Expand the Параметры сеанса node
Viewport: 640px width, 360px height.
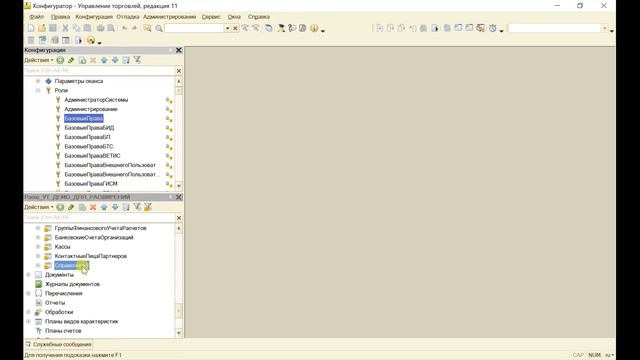[x=38, y=81]
